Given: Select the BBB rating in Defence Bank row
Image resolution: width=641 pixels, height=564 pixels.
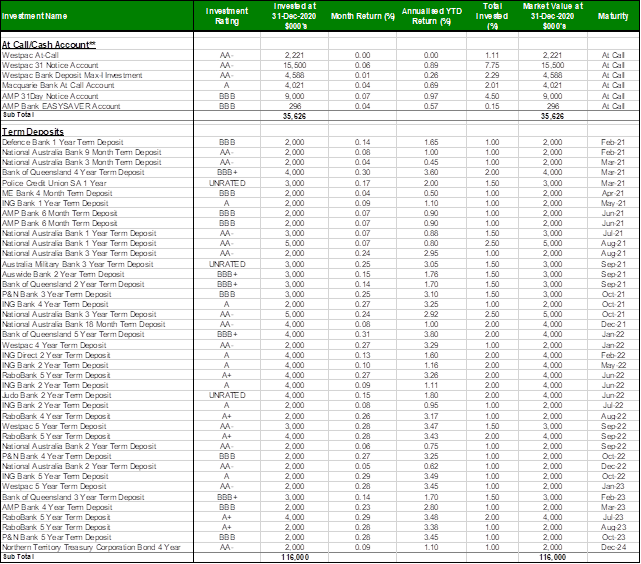Looking at the screenshot, I should coord(227,142).
